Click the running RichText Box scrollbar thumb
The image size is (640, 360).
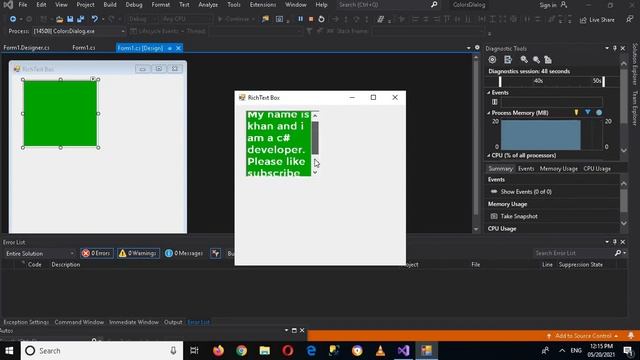tap(315, 138)
